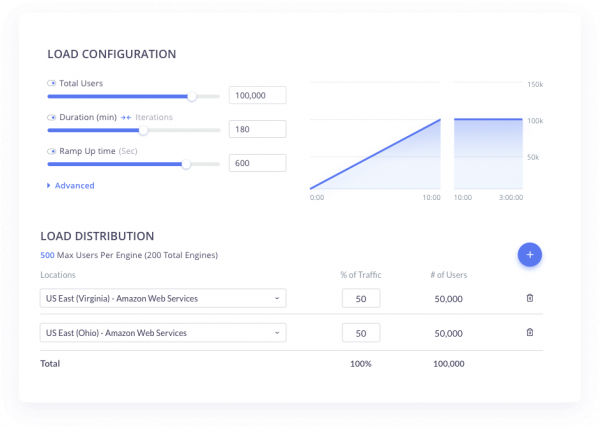This screenshot has width=600, height=428.
Task: Click the Virginia % of Traffic field
Action: (361, 298)
